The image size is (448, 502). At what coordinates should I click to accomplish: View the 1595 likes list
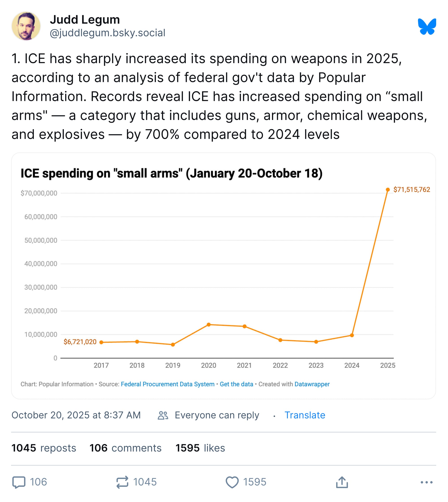pyautogui.click(x=200, y=448)
